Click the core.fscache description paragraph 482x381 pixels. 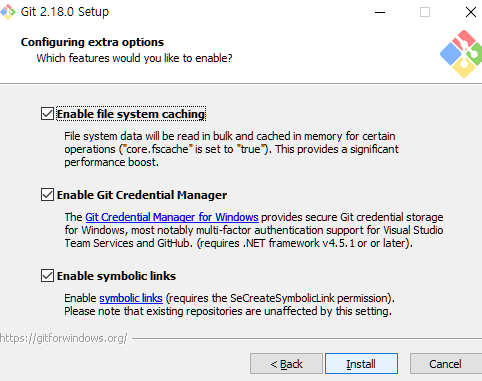point(231,149)
